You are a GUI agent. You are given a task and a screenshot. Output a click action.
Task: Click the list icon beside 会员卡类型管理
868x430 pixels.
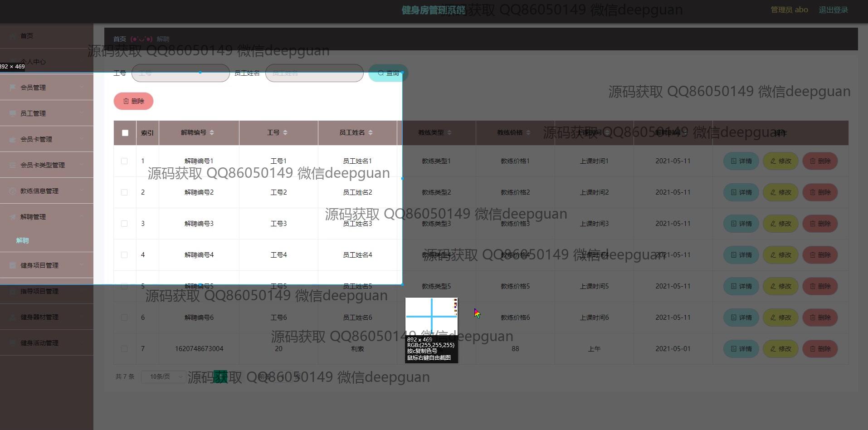pyautogui.click(x=13, y=165)
